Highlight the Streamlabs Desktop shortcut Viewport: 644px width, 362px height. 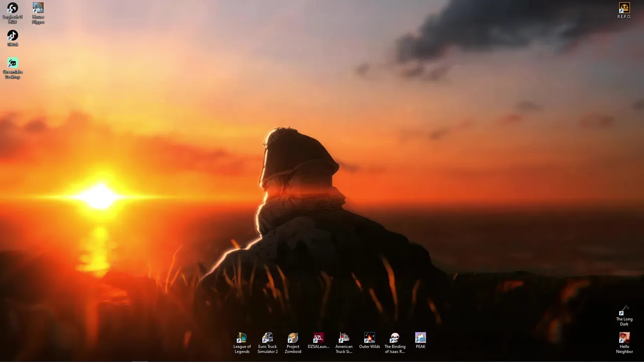(x=13, y=68)
